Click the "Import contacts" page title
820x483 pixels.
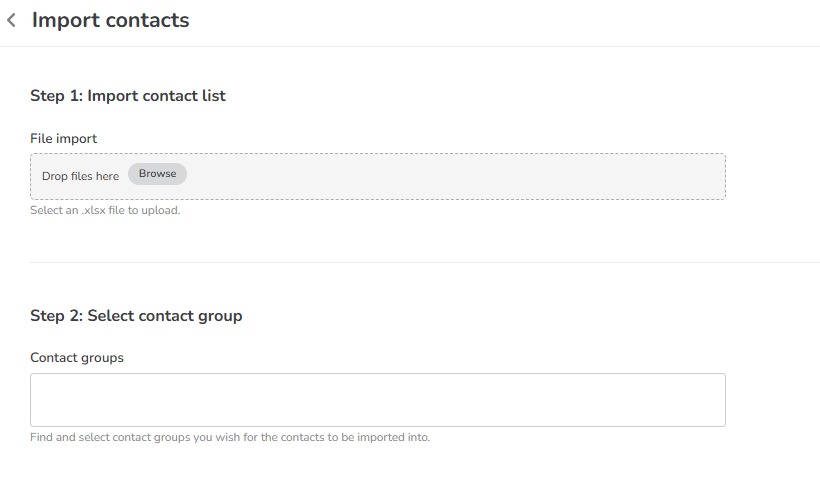pyautogui.click(x=110, y=20)
